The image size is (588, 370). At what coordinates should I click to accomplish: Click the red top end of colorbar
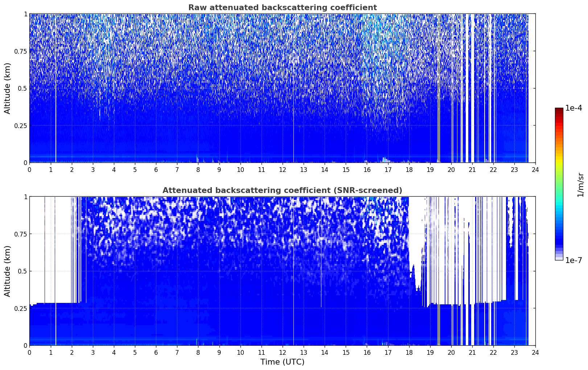click(559, 110)
